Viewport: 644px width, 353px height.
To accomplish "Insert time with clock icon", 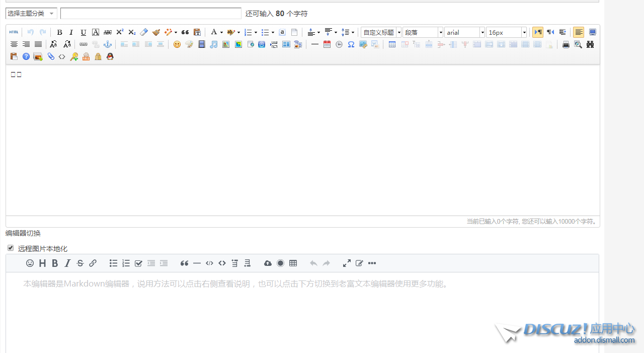I will (339, 44).
